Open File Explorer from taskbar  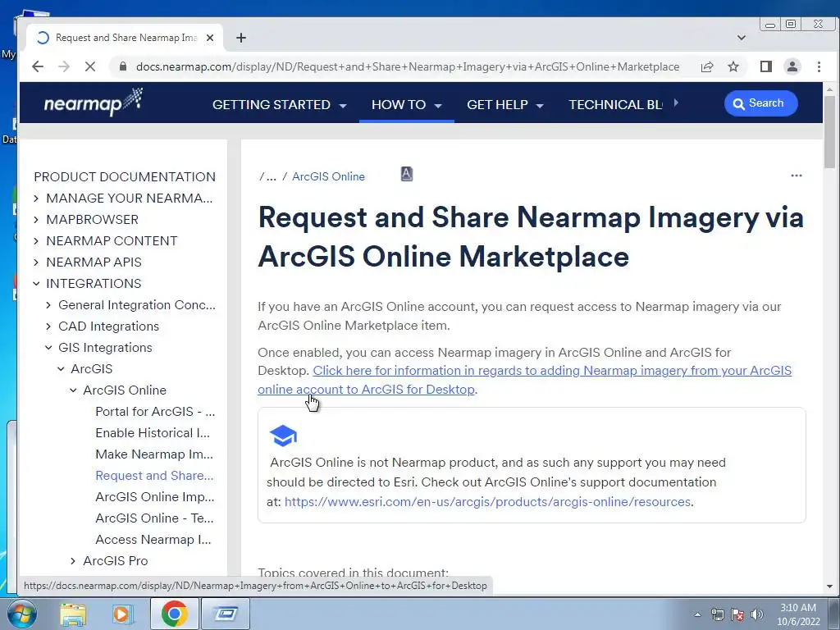coord(73,614)
